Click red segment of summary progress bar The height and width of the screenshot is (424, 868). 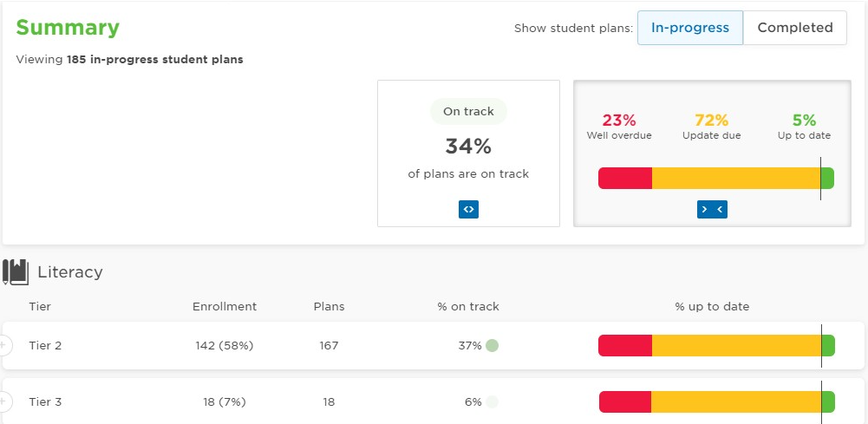coord(625,179)
